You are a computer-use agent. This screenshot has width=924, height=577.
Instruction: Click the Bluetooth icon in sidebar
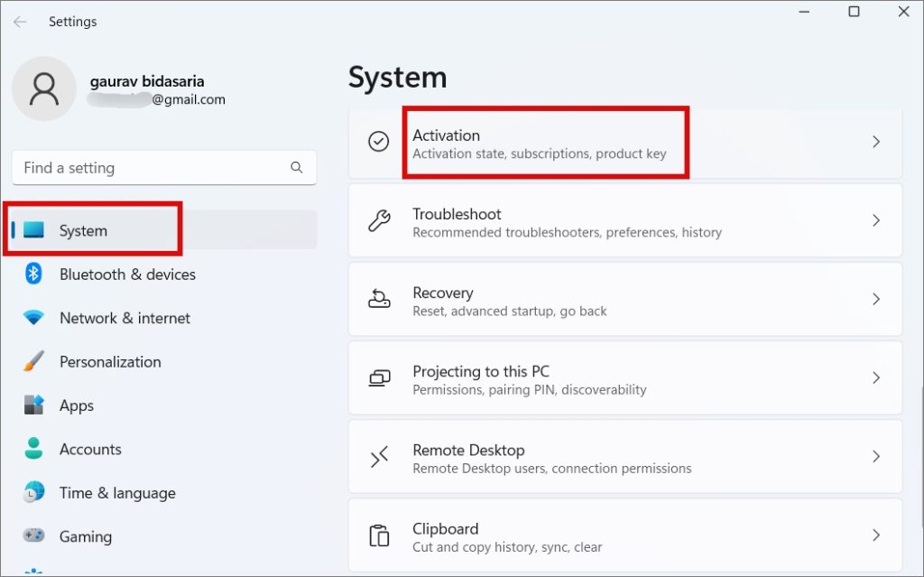(x=33, y=274)
